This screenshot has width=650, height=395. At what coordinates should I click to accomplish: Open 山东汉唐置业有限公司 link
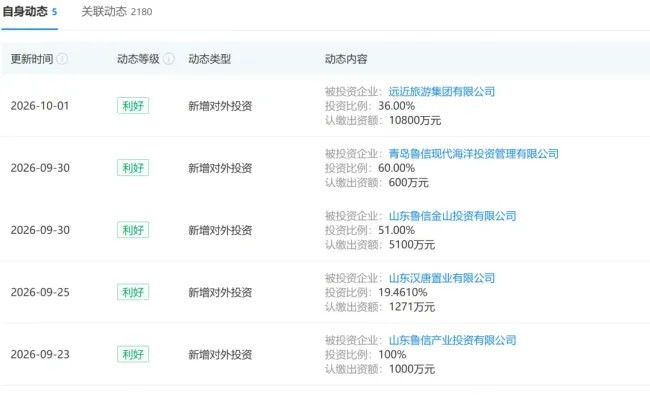point(441,278)
